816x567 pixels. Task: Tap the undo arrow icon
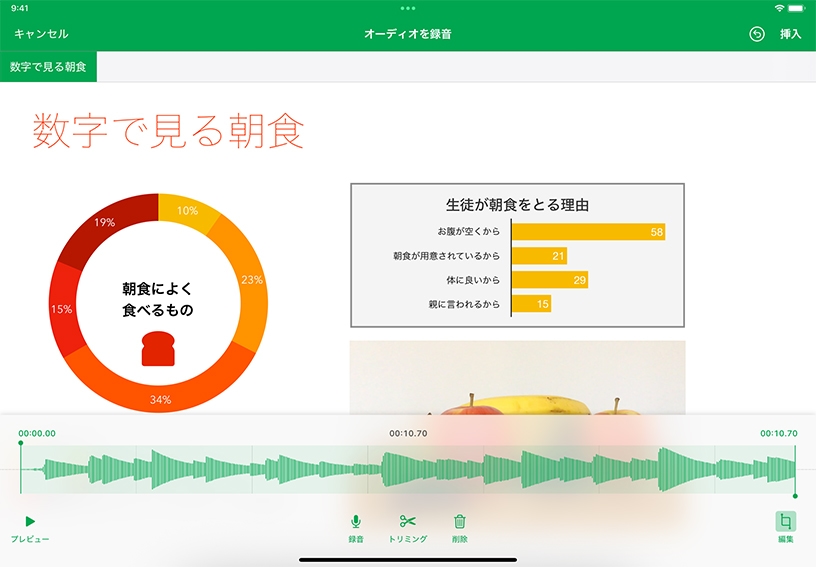tap(757, 34)
